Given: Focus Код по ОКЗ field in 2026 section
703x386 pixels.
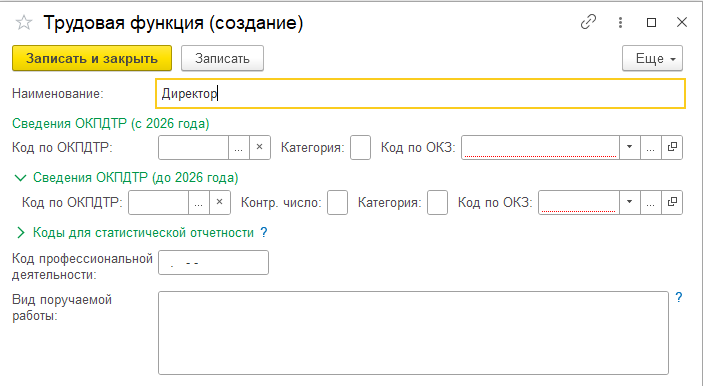Looking at the screenshot, I should tap(540, 147).
